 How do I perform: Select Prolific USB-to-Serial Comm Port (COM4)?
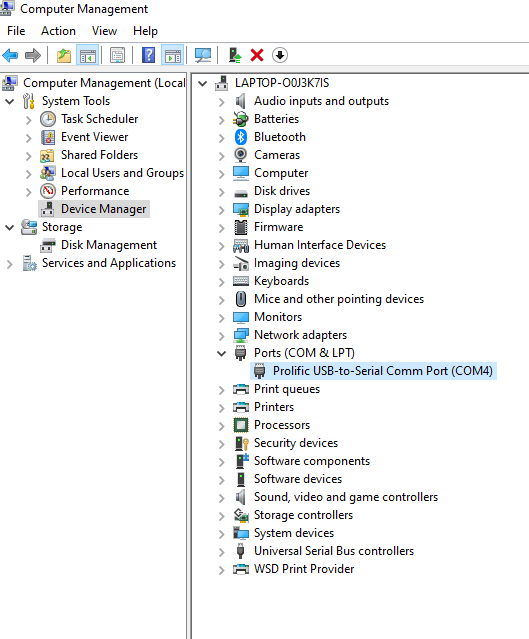coord(383,371)
